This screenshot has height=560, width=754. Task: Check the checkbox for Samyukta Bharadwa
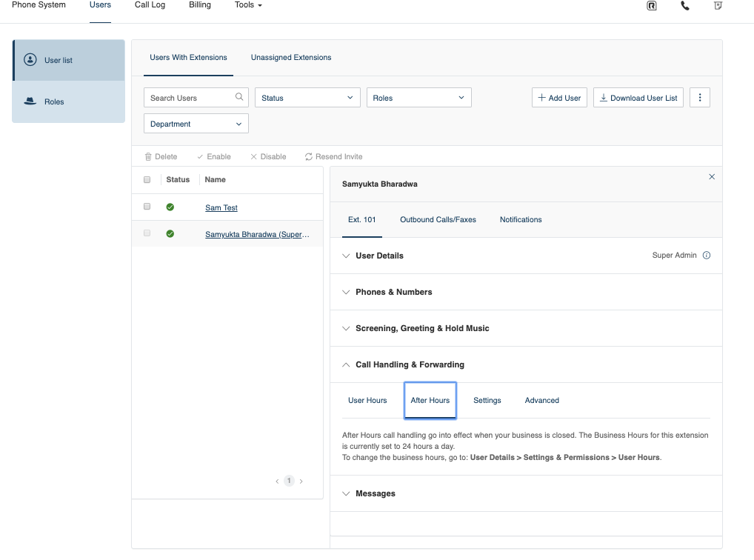146,232
